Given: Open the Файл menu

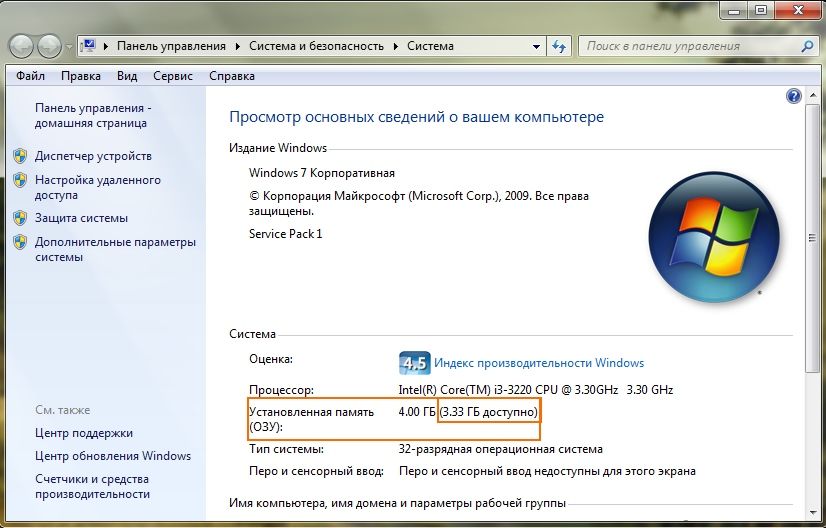Looking at the screenshot, I should [31, 76].
